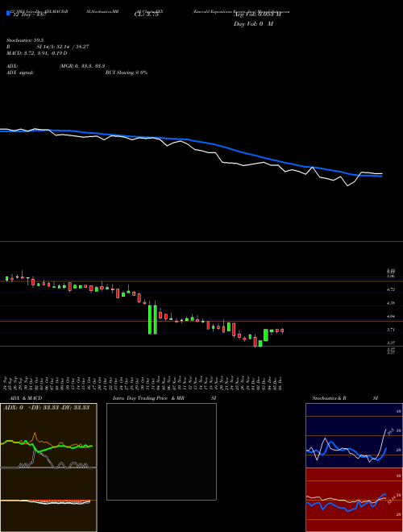This screenshot has width=403, height=532.
Task: Click the 4.72 price axis label
Action: tap(392, 289)
